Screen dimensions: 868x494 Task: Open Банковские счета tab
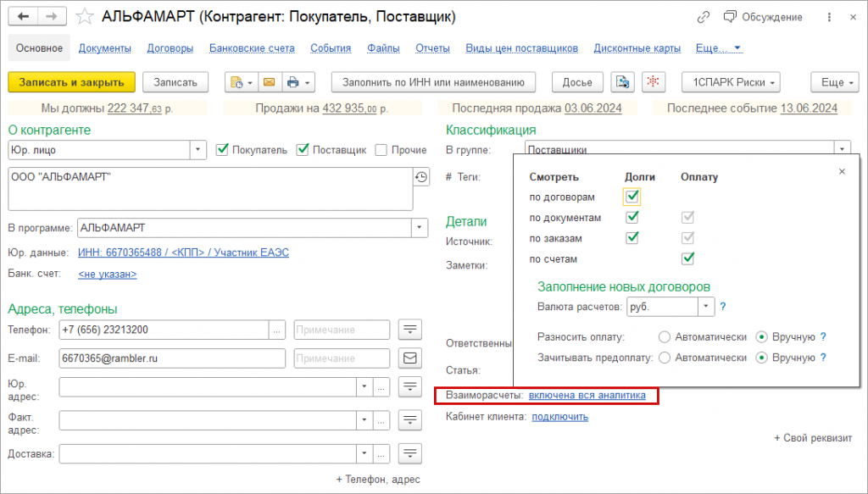coord(252,48)
